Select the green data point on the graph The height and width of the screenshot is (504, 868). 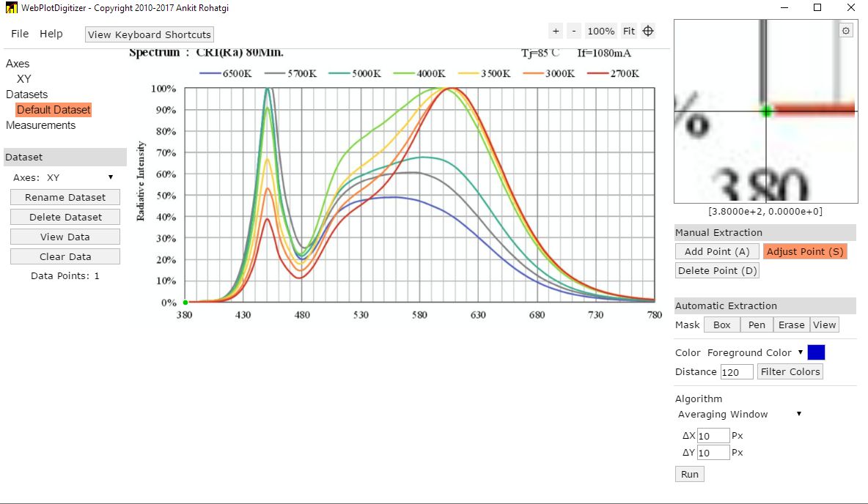(185, 302)
